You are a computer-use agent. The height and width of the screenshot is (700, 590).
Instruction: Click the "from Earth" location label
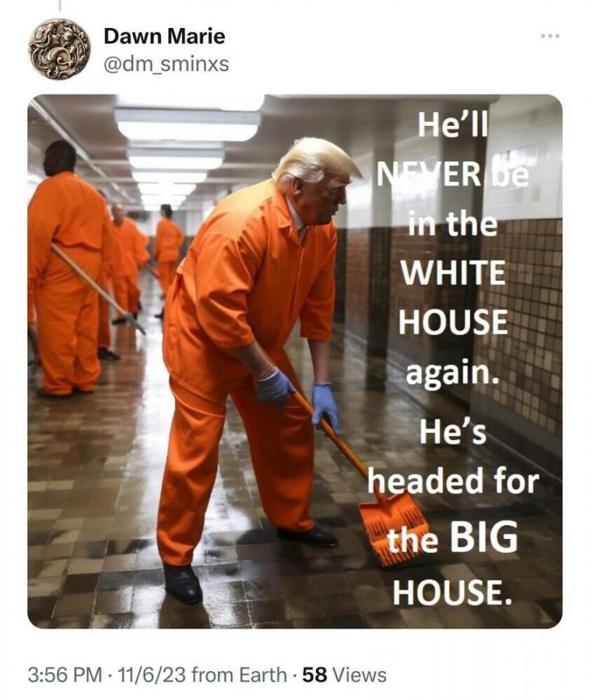[x=239, y=675]
